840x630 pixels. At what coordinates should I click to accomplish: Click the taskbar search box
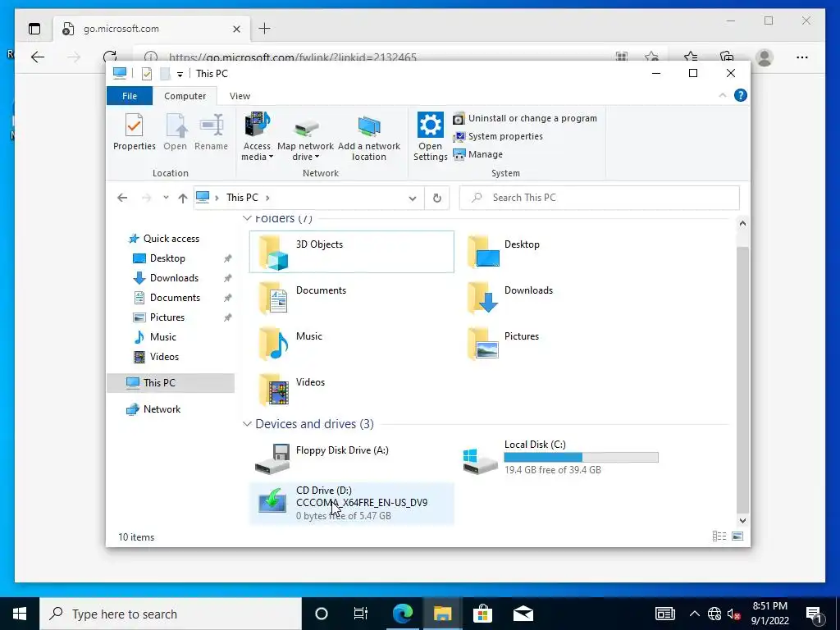(x=171, y=614)
